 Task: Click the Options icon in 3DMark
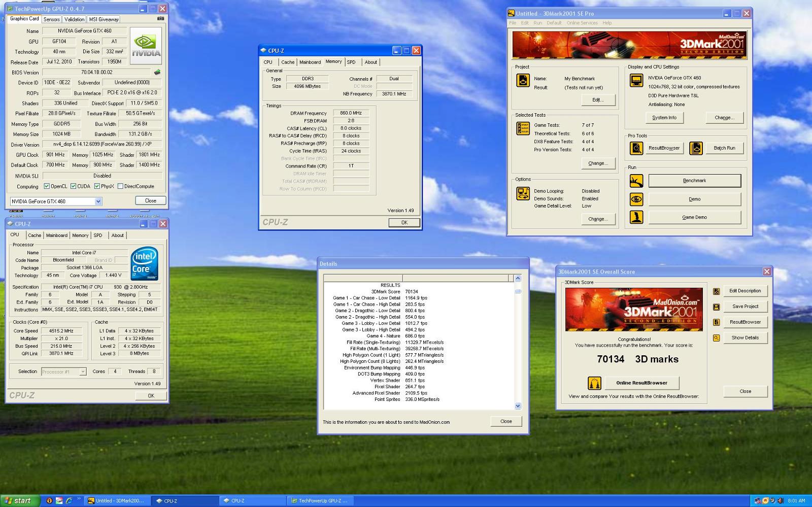pos(523,193)
